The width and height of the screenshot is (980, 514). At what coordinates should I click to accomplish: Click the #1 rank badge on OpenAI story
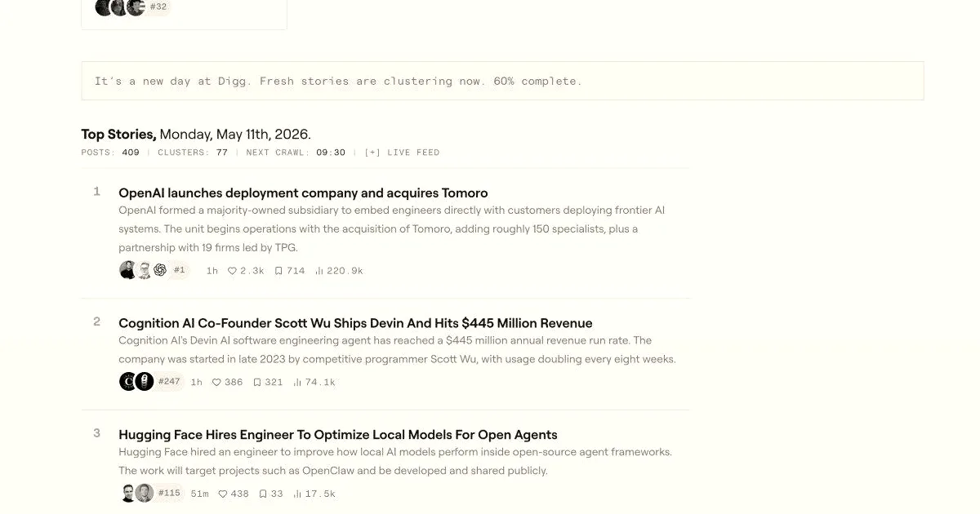tap(180, 270)
